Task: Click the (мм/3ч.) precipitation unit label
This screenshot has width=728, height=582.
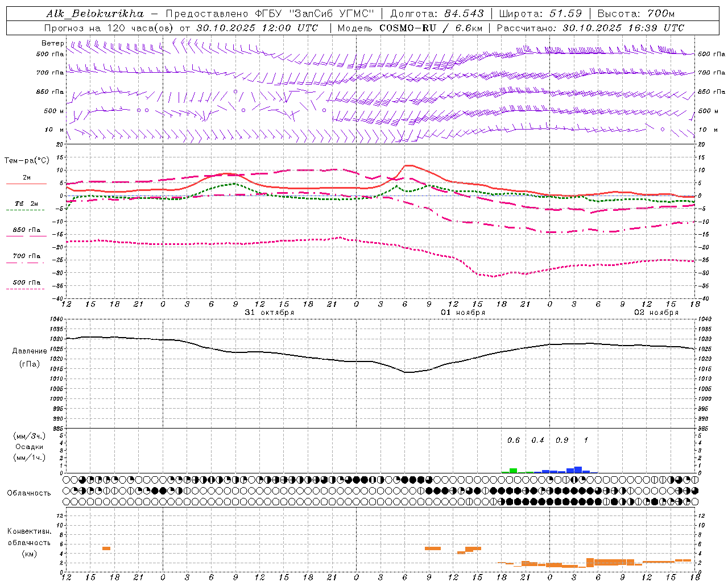Action: (x=29, y=436)
